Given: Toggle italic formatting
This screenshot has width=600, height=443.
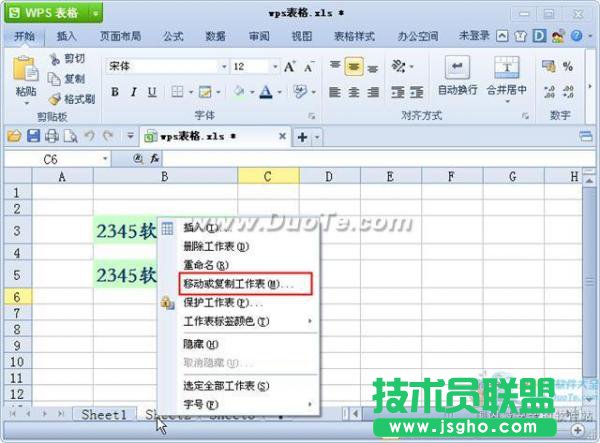Looking at the screenshot, I should point(133,92).
